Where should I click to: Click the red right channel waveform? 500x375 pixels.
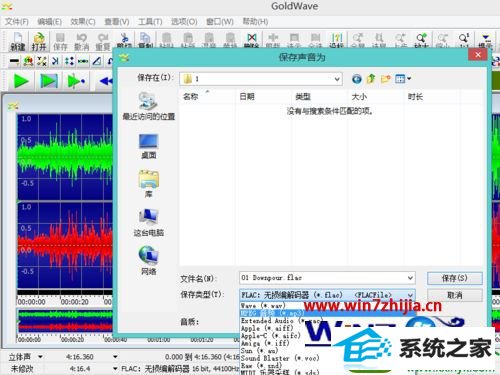pos(65,245)
